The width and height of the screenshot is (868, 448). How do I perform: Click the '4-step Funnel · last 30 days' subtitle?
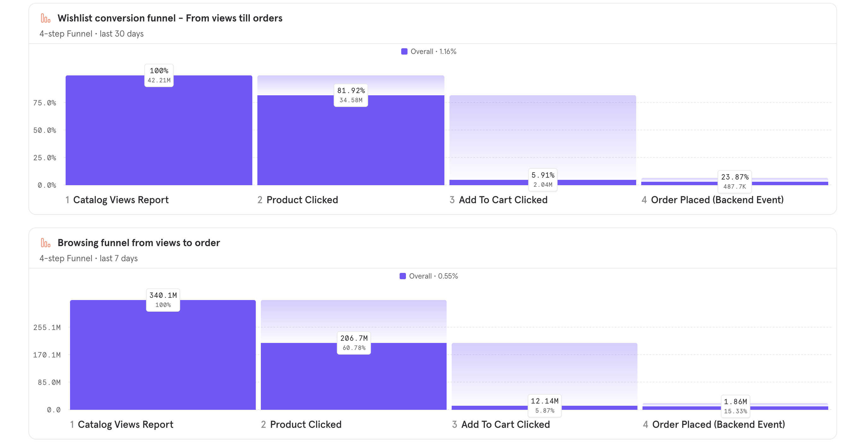click(x=91, y=34)
